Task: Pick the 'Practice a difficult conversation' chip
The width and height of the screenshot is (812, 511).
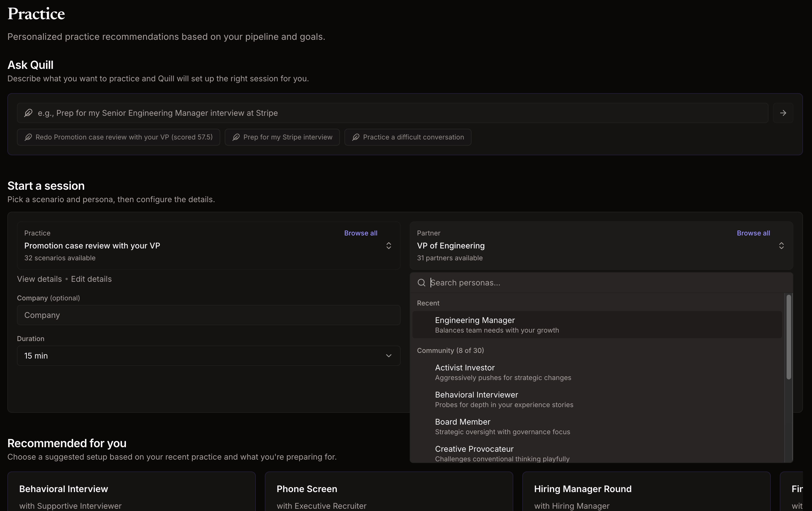Action: 408,137
